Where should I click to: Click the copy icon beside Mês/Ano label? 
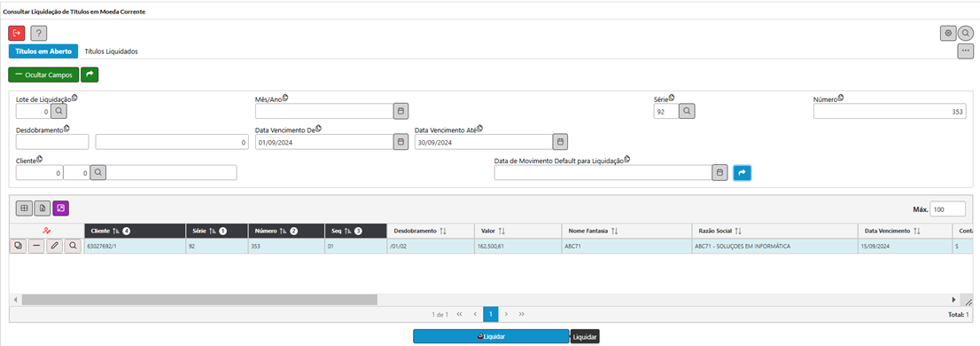click(x=285, y=98)
